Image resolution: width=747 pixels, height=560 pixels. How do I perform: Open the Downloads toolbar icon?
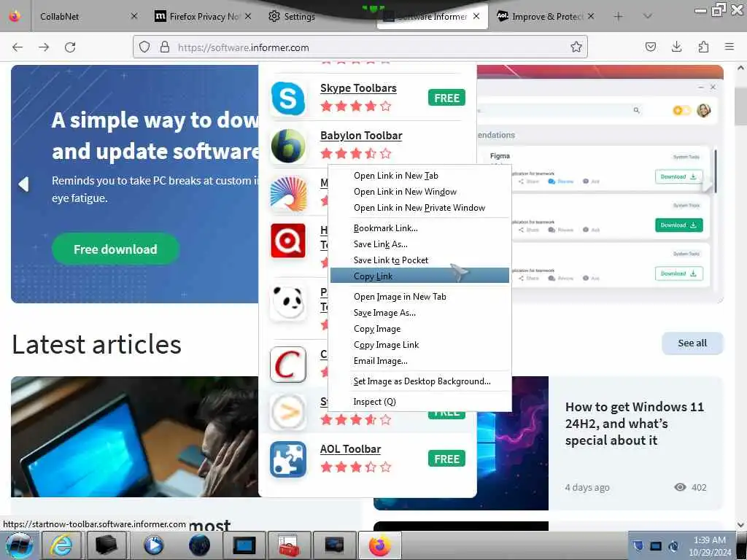point(676,47)
